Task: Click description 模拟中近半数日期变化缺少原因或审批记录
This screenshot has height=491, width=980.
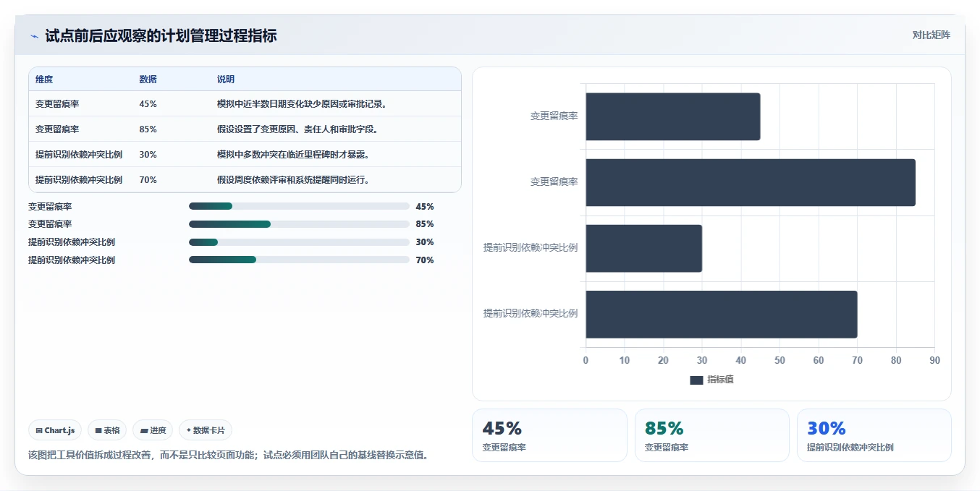Action: click(303, 104)
